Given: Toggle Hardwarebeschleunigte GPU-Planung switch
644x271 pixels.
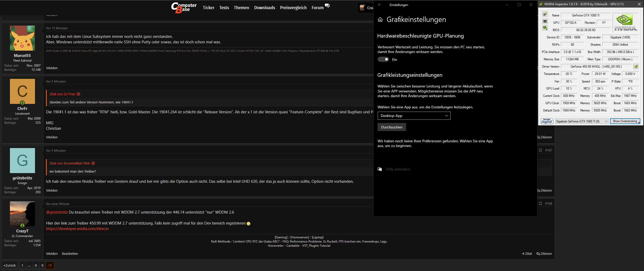Looking at the screenshot, I should click(x=383, y=60).
